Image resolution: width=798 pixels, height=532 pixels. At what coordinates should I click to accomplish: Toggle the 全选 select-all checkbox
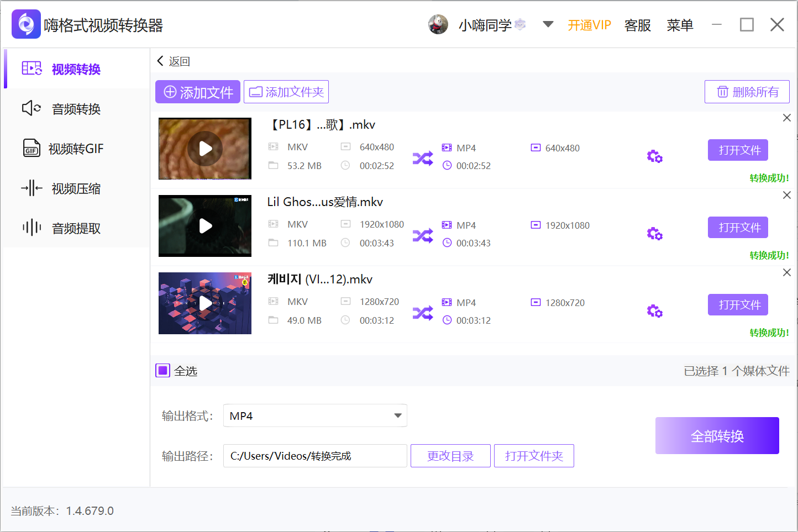pos(162,370)
